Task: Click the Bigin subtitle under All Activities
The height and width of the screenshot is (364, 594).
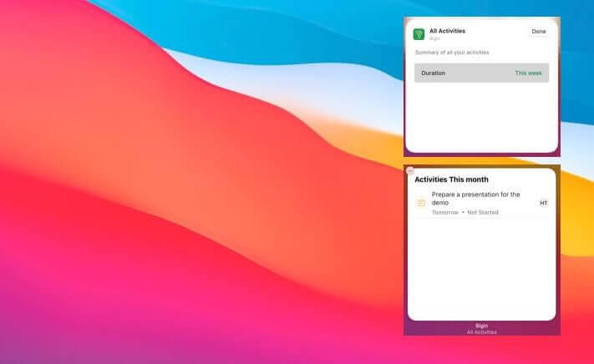Action: click(x=434, y=38)
